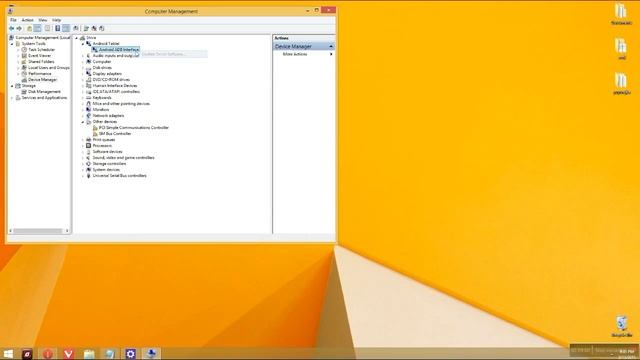Select the System devices category
640x360 pixels.
tap(106, 170)
